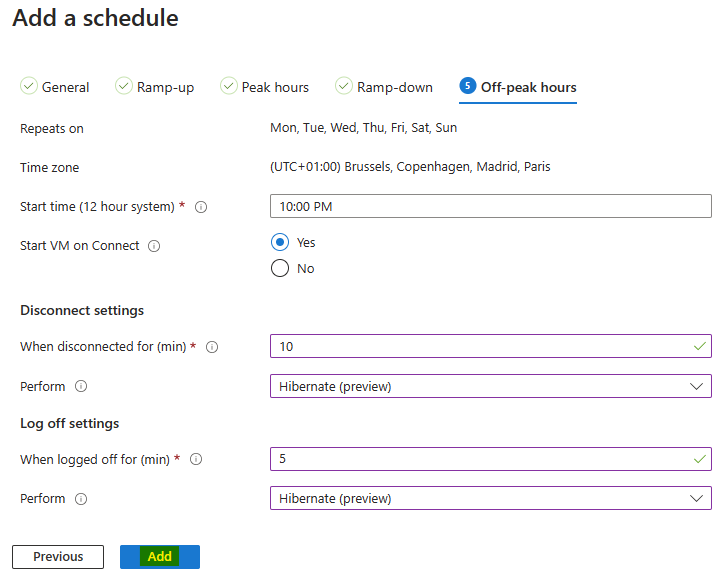Click the Previous button
The width and height of the screenshot is (724, 579).
click(58, 556)
